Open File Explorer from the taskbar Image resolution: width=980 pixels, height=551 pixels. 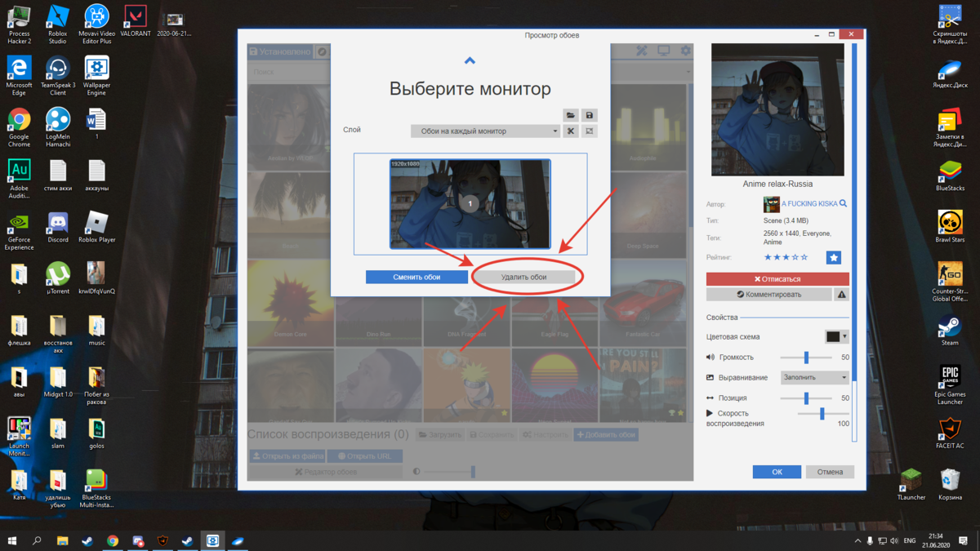tap(62, 540)
